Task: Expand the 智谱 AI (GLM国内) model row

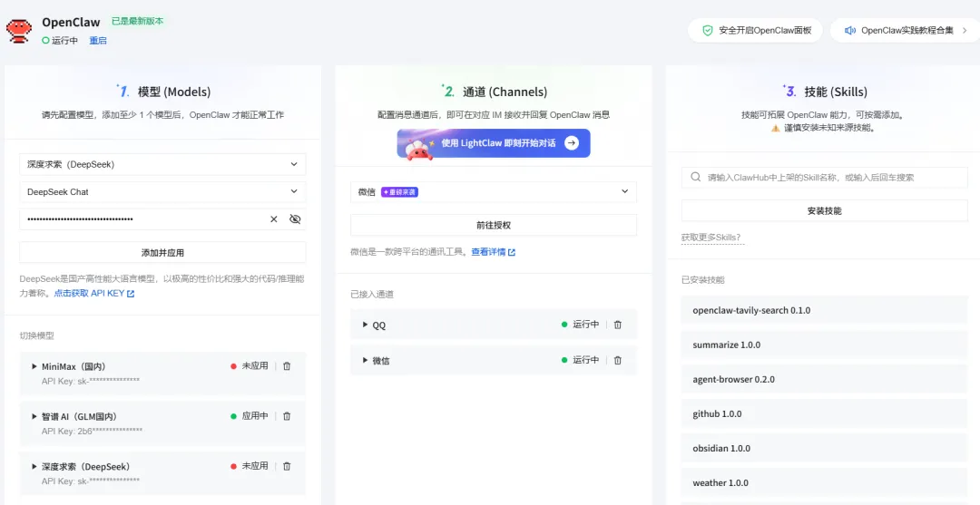Action: tap(34, 416)
